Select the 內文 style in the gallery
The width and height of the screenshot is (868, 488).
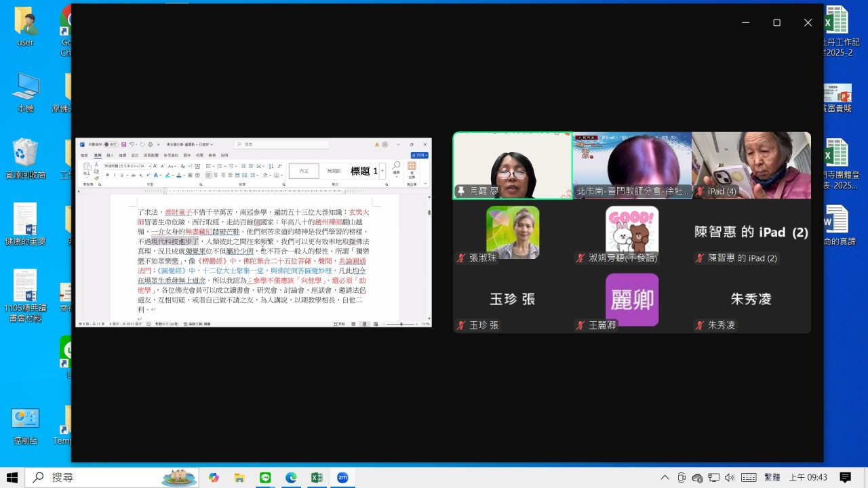[x=303, y=171]
